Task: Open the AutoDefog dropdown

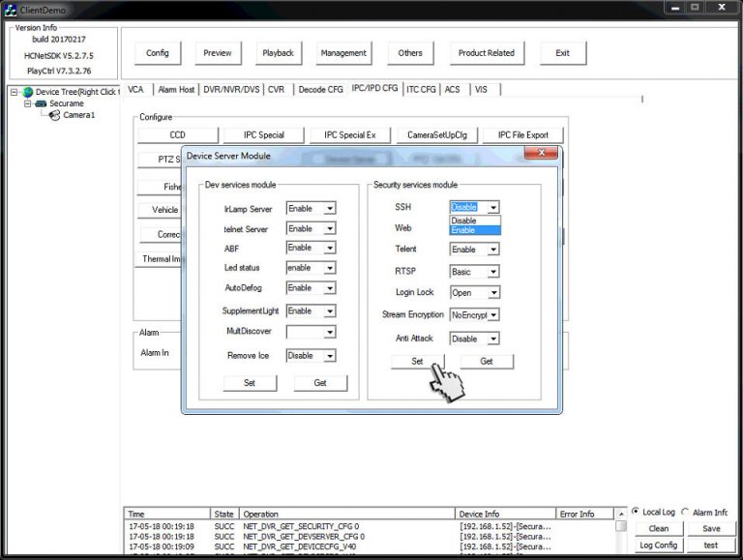Action: (330, 288)
